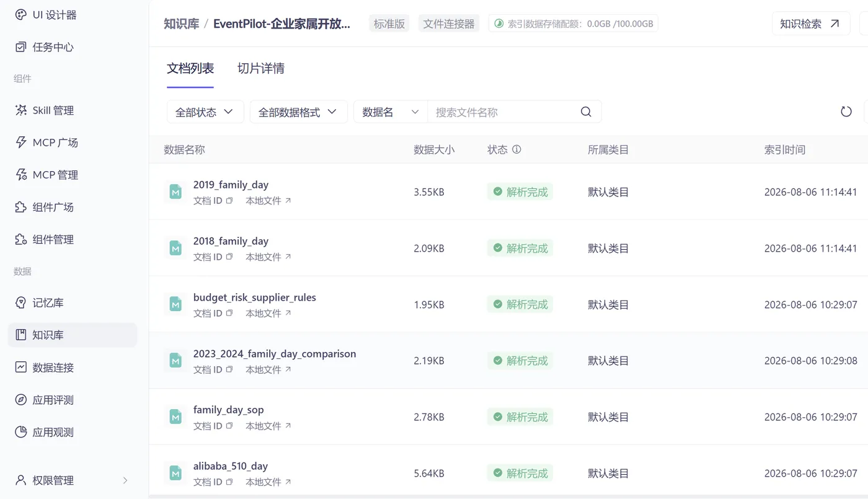The height and width of the screenshot is (499, 868).
Task: Click the refresh icon above the table
Action: (x=846, y=112)
